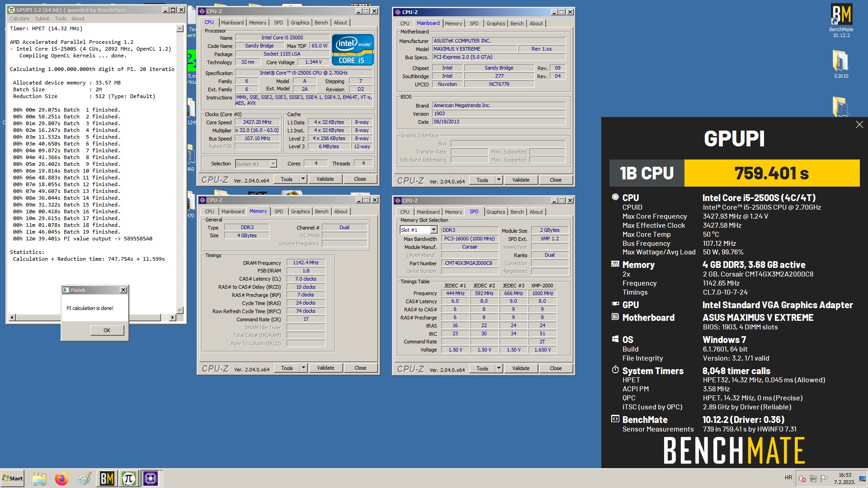The height and width of the screenshot is (488, 868).
Task: Open Windows Explorer from the taskbar
Action: click(39, 479)
